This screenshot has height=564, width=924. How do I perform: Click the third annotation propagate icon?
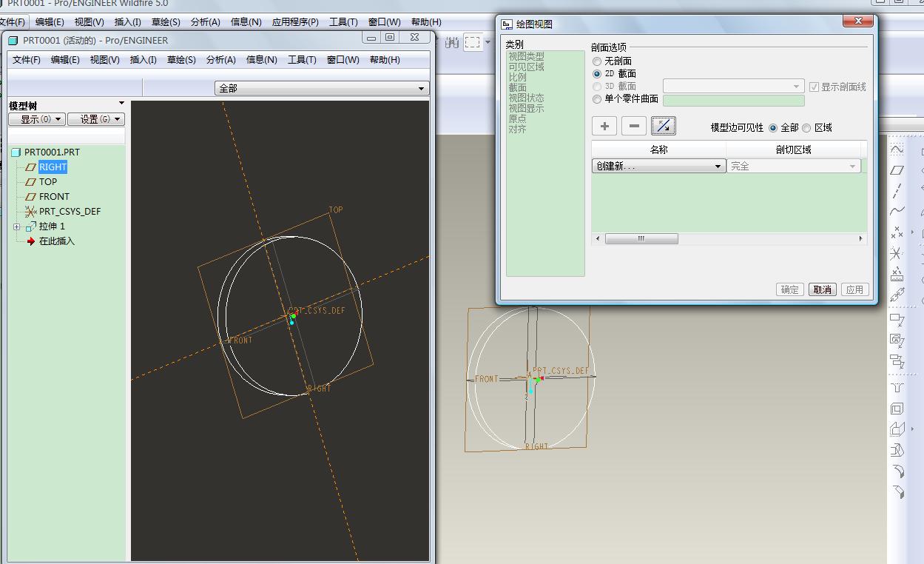[x=897, y=362]
